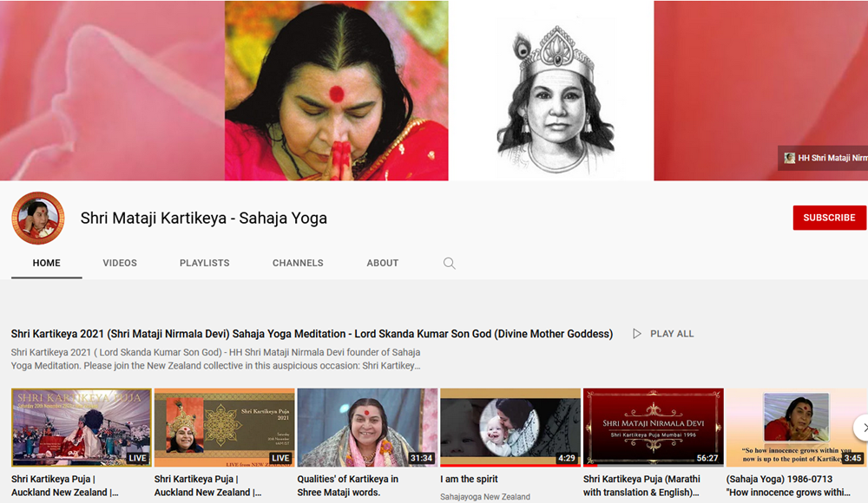This screenshot has width=868, height=503.
Task: Open the Videos tab
Action: pos(120,263)
